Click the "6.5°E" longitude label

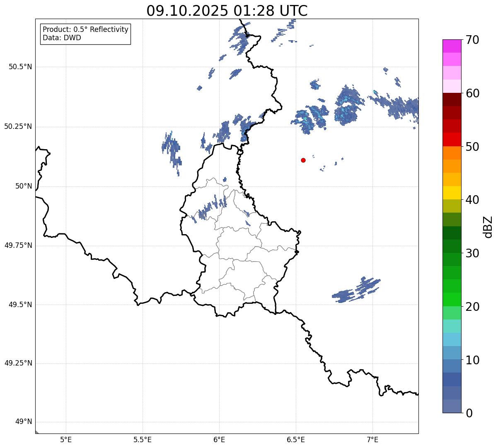[296, 439]
